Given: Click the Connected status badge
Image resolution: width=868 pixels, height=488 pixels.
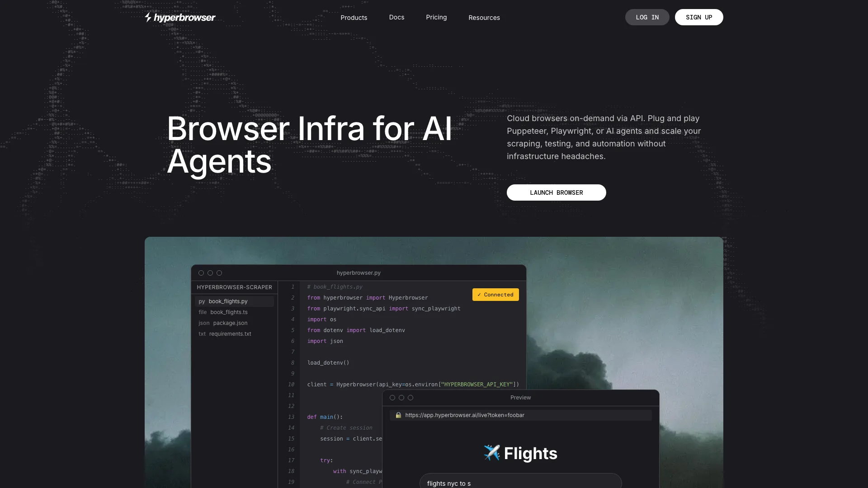Looking at the screenshot, I should click(495, 295).
